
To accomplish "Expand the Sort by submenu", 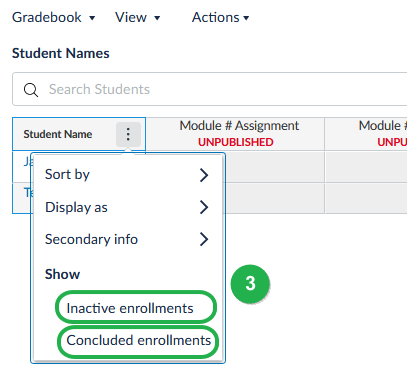I will [128, 175].
